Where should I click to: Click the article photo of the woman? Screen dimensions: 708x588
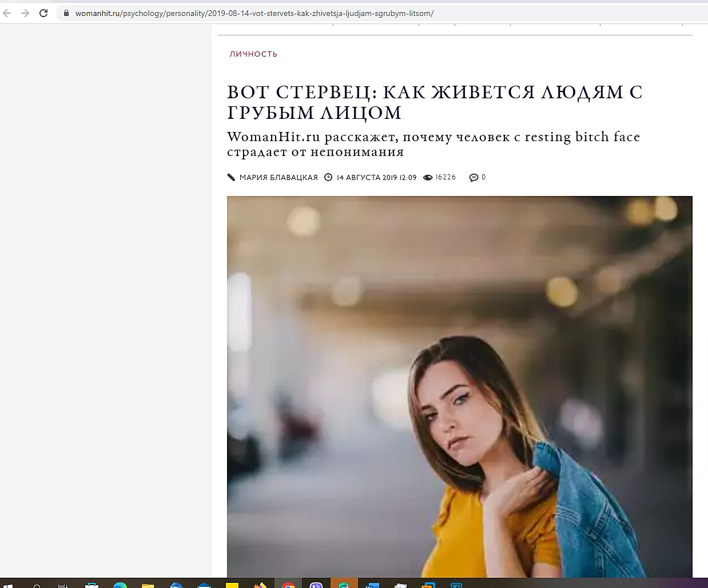[459, 386]
